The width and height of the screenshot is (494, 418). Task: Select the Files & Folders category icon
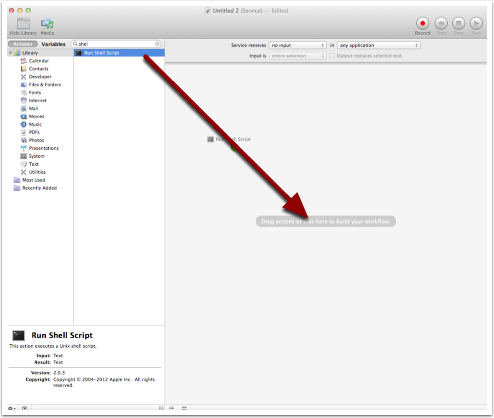[23, 85]
